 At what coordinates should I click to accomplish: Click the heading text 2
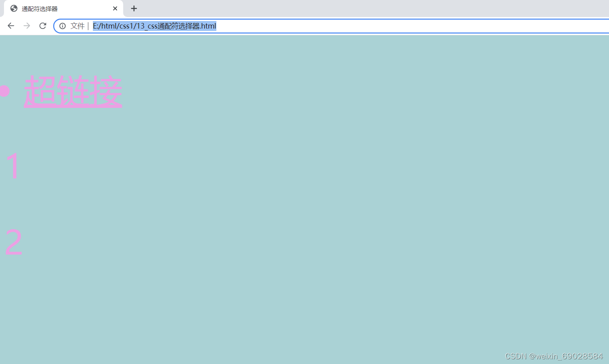point(13,241)
